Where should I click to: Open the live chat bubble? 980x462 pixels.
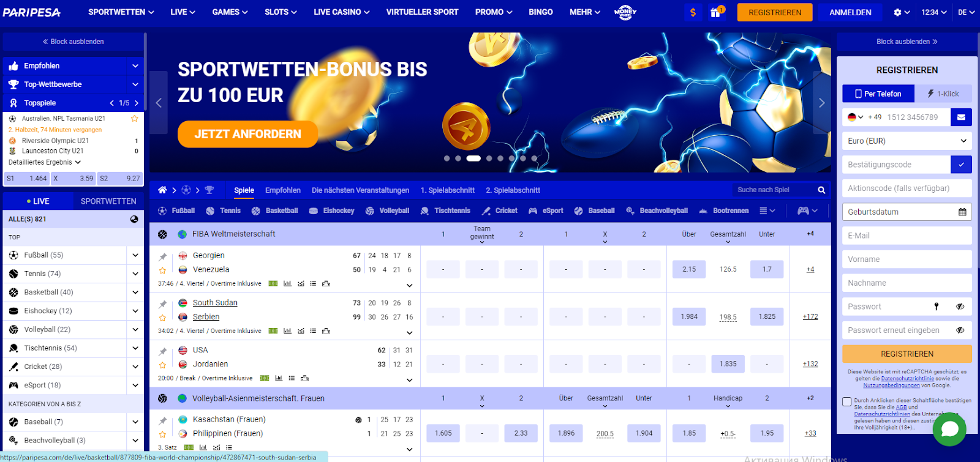[949, 429]
